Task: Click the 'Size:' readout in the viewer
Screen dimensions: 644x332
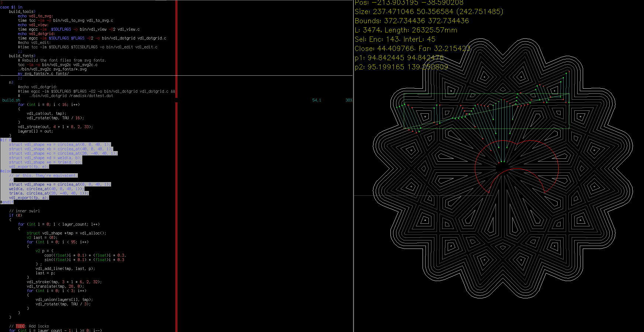Action: click(429, 12)
